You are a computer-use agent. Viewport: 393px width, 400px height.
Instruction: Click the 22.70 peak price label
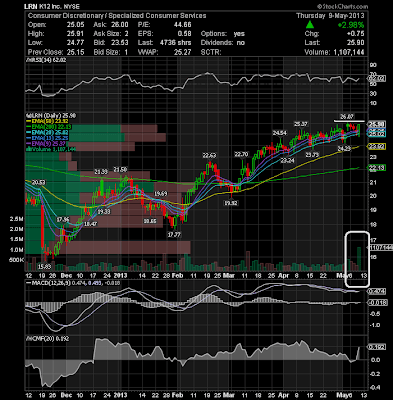pyautogui.click(x=241, y=154)
